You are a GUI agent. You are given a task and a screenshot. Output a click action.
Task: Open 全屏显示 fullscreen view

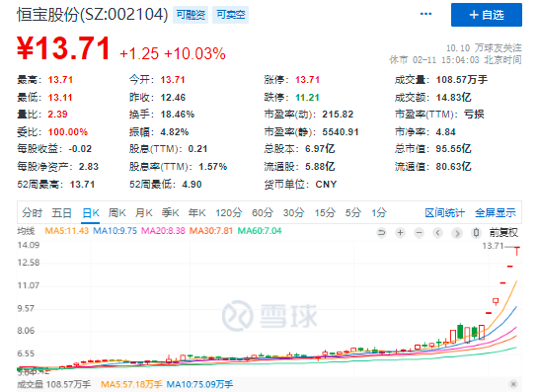(496, 213)
